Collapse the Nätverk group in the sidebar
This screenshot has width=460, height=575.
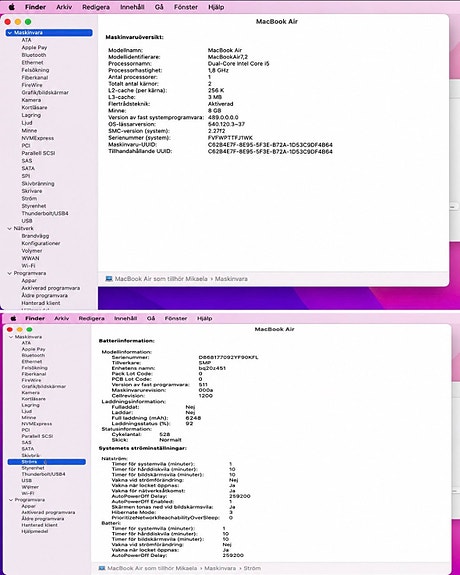[x=10, y=228]
